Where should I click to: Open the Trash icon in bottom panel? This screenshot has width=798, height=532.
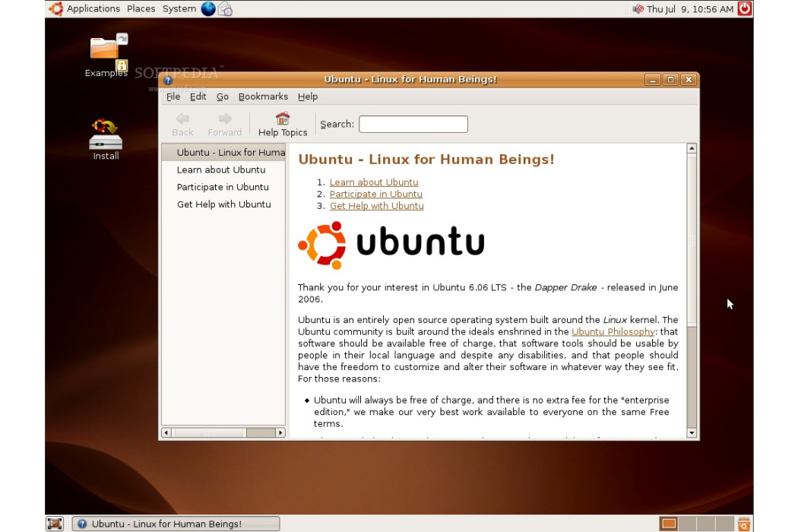point(743,524)
